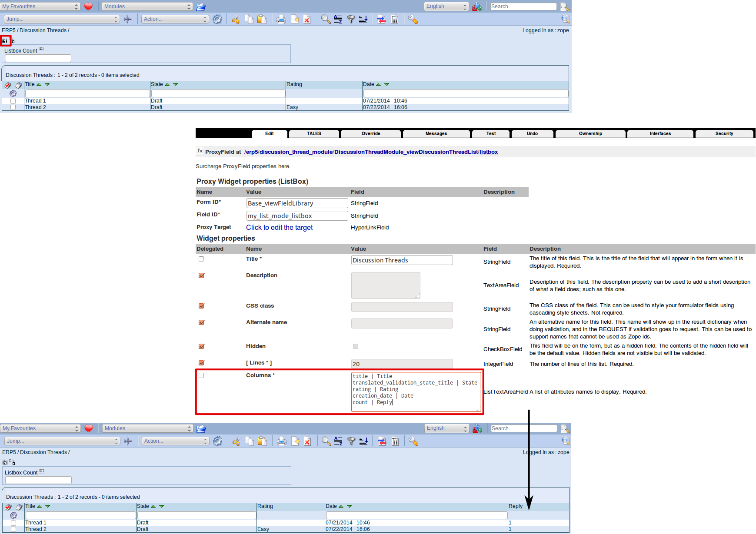Viewport: 756px width, 534px height.
Task: Click the Columns text area
Action: click(x=416, y=391)
